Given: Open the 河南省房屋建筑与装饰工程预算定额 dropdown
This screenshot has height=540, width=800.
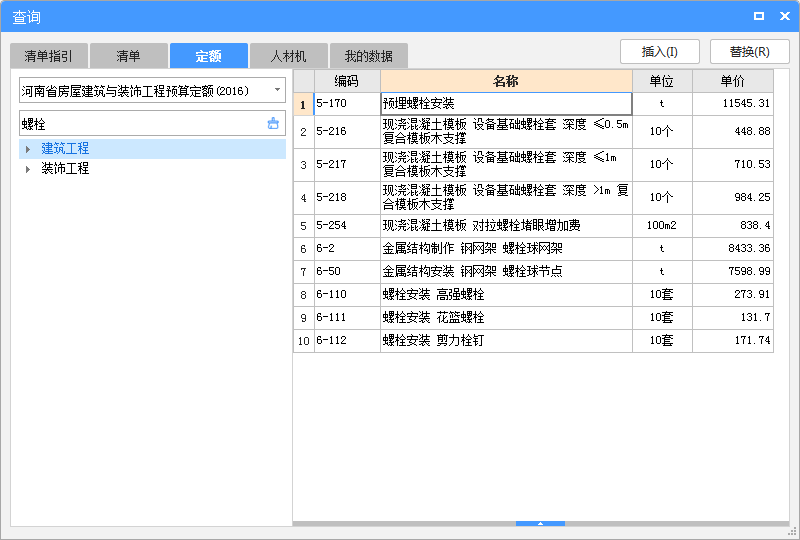Looking at the screenshot, I should click(277, 90).
